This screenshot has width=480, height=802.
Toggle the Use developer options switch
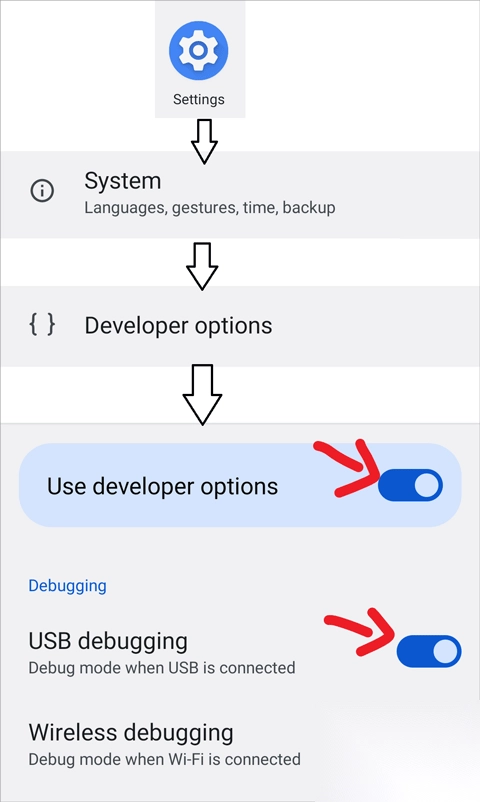[x=410, y=485]
